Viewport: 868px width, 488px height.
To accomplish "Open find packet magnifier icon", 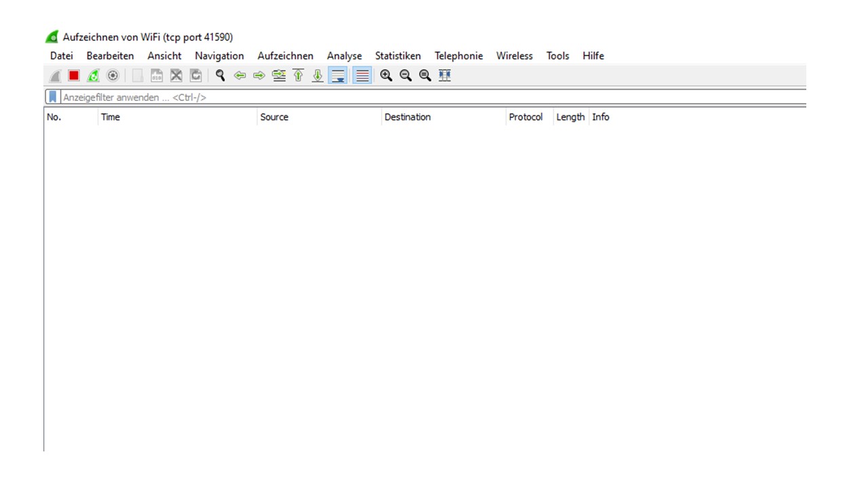I will tap(220, 76).
